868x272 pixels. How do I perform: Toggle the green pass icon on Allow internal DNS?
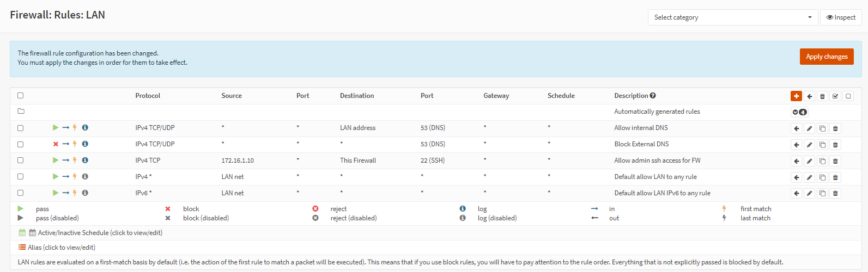coord(56,128)
